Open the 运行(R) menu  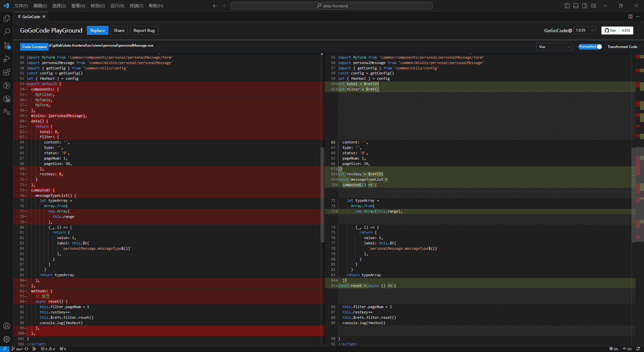[117, 6]
